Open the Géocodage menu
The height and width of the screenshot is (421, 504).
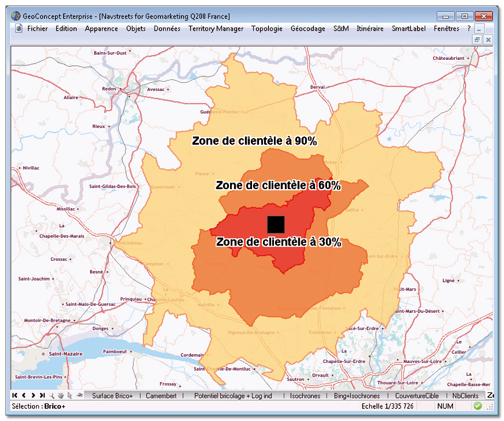point(308,29)
